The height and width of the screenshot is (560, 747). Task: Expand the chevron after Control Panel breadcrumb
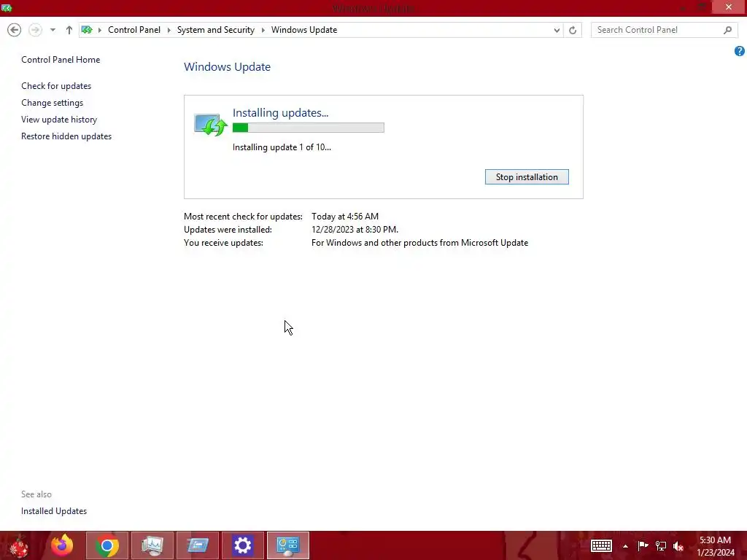point(169,30)
